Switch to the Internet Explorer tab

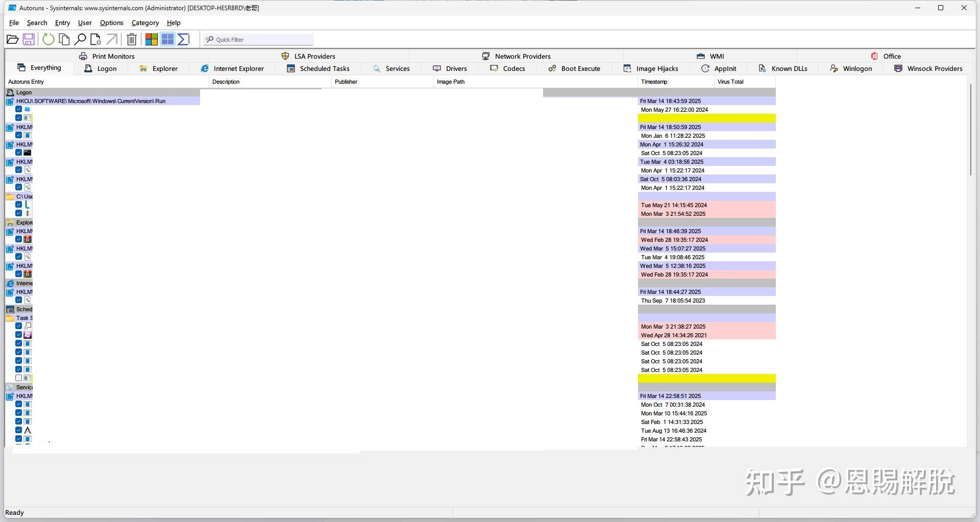(x=232, y=68)
